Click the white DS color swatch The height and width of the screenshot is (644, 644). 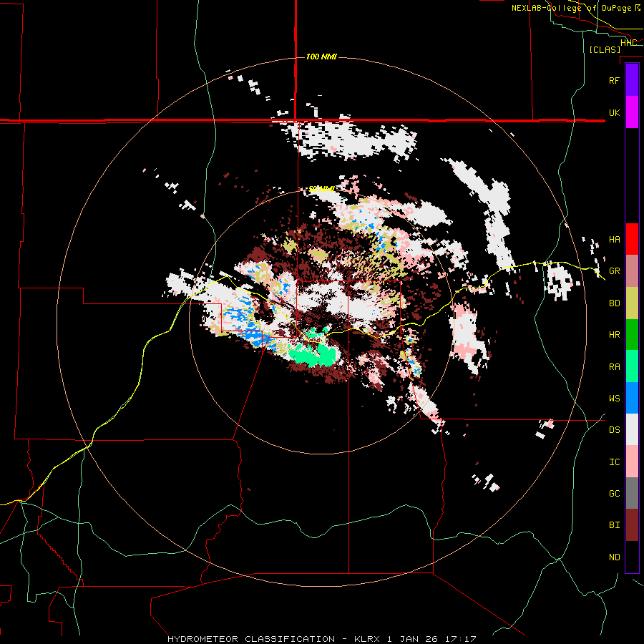(632, 429)
